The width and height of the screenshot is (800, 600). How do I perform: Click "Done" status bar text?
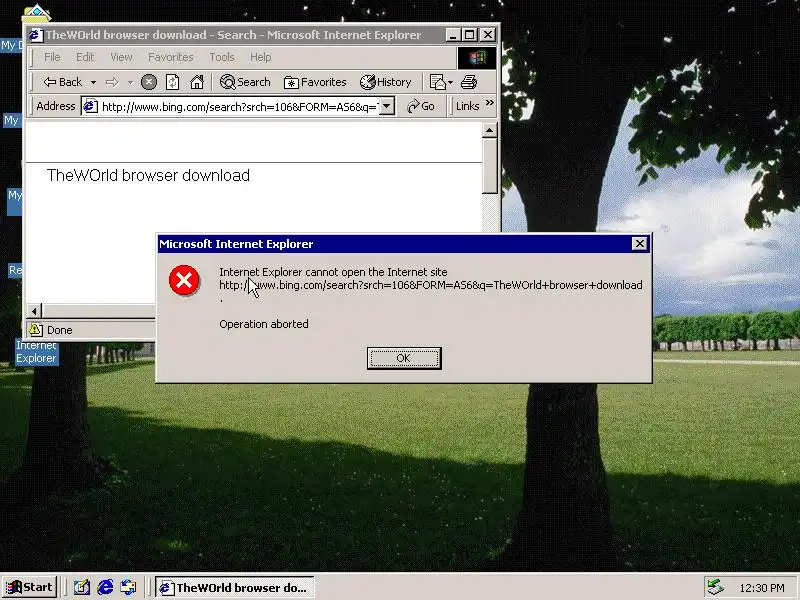pyautogui.click(x=60, y=330)
